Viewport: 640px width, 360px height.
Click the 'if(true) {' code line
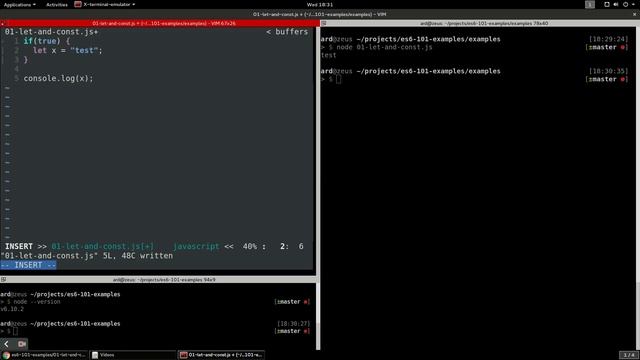[x=47, y=41]
